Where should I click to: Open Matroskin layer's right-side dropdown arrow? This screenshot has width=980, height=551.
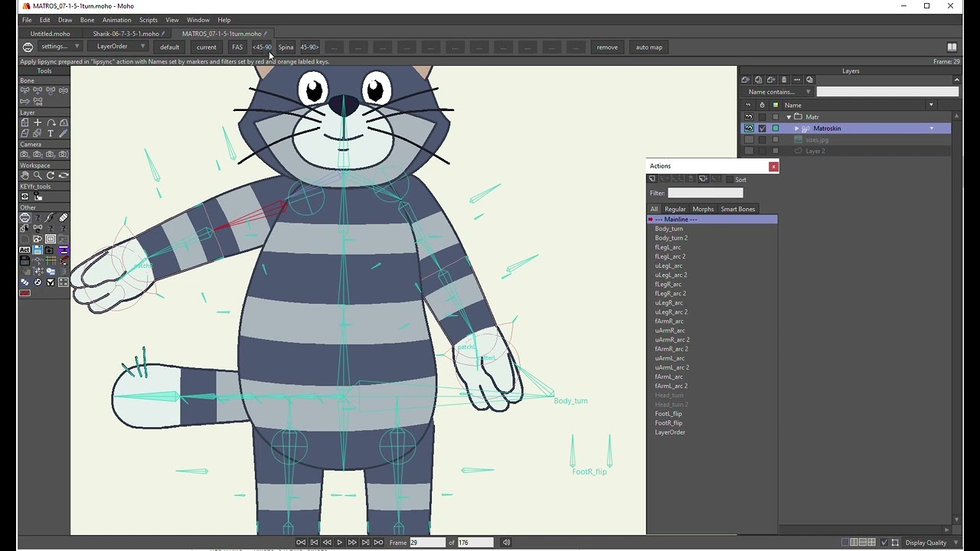tap(932, 129)
